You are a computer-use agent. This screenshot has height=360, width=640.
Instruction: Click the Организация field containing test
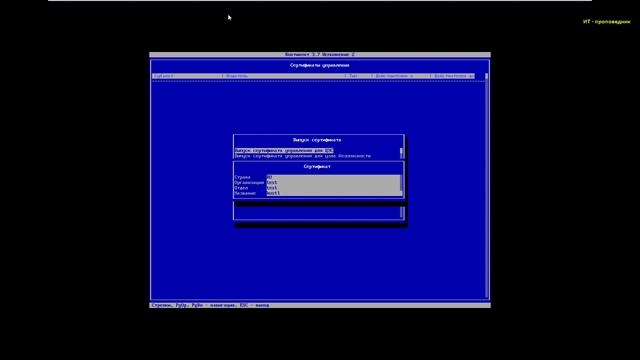point(333,182)
